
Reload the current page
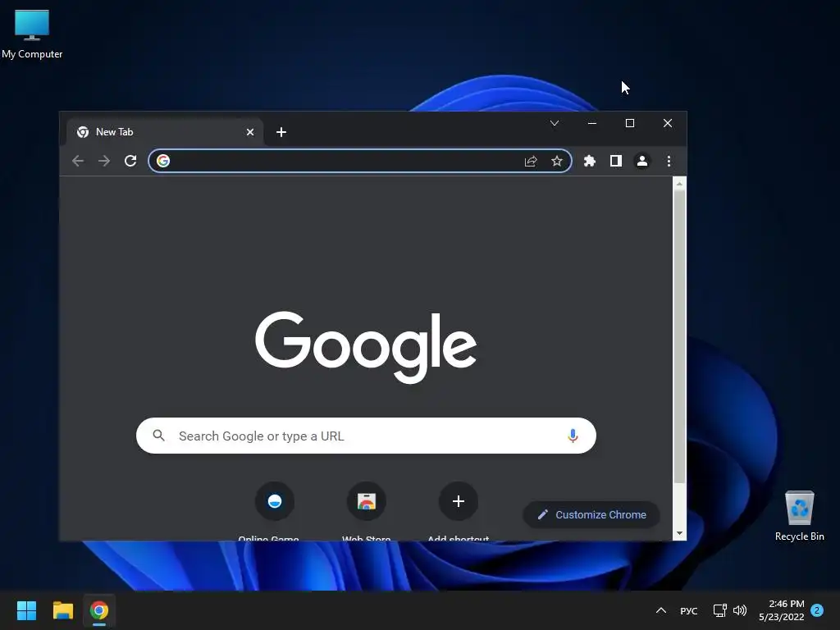[130, 161]
